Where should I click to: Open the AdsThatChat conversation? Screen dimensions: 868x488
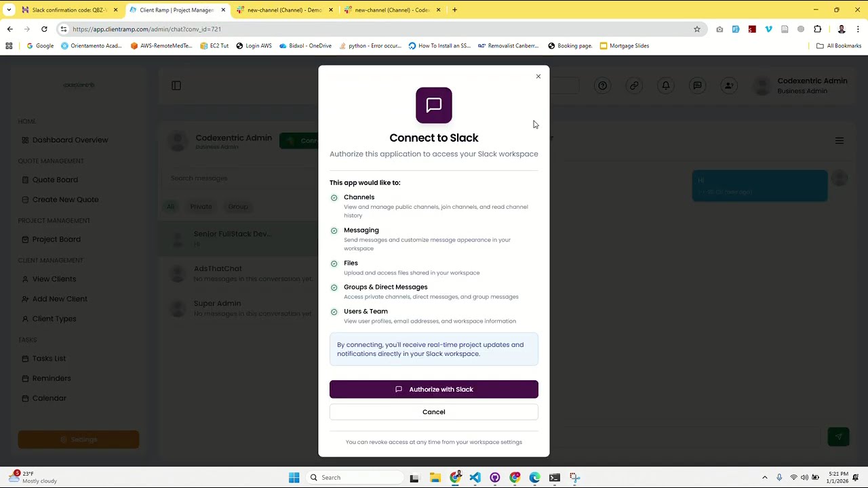(x=239, y=273)
